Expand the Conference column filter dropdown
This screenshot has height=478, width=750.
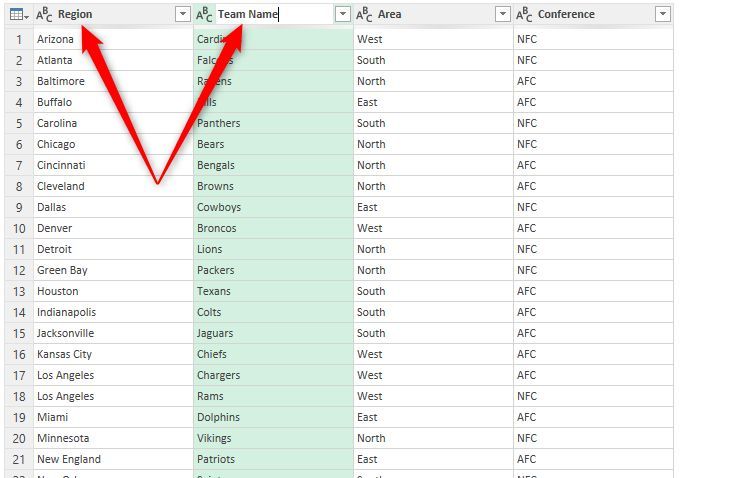[662, 14]
